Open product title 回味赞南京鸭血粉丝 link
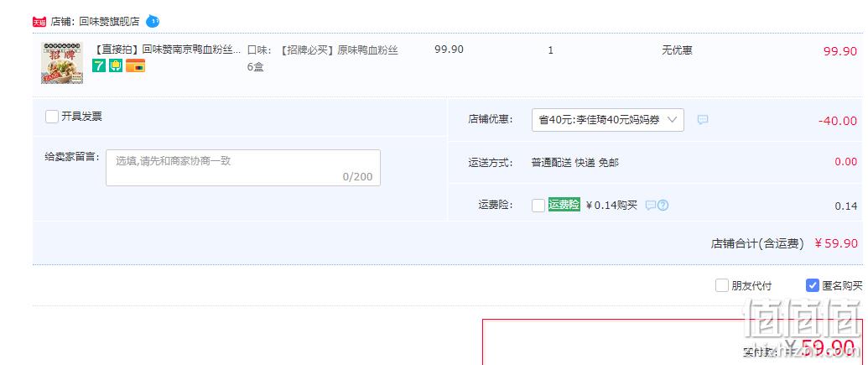The image size is (868, 365). (x=164, y=50)
